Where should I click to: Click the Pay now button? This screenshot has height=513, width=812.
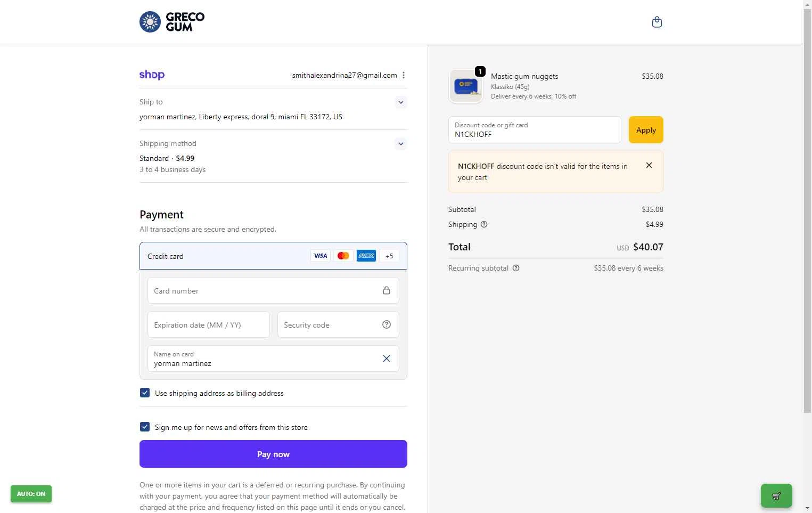click(273, 454)
